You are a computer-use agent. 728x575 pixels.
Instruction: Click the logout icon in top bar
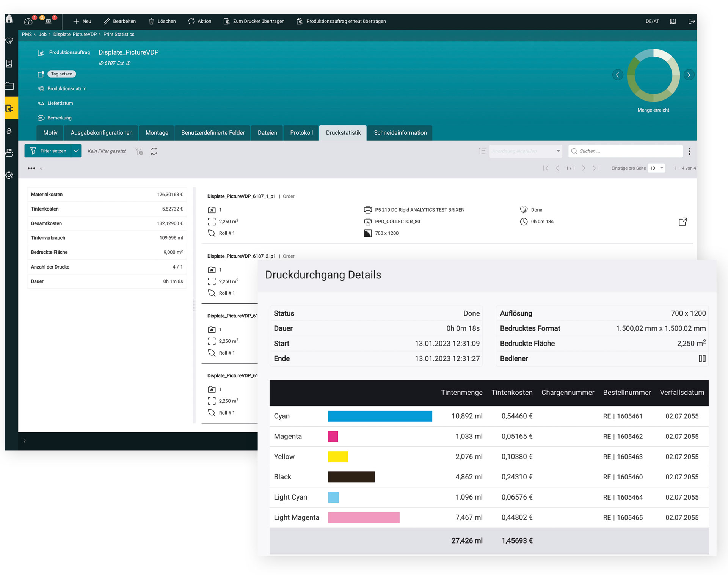coord(692,21)
